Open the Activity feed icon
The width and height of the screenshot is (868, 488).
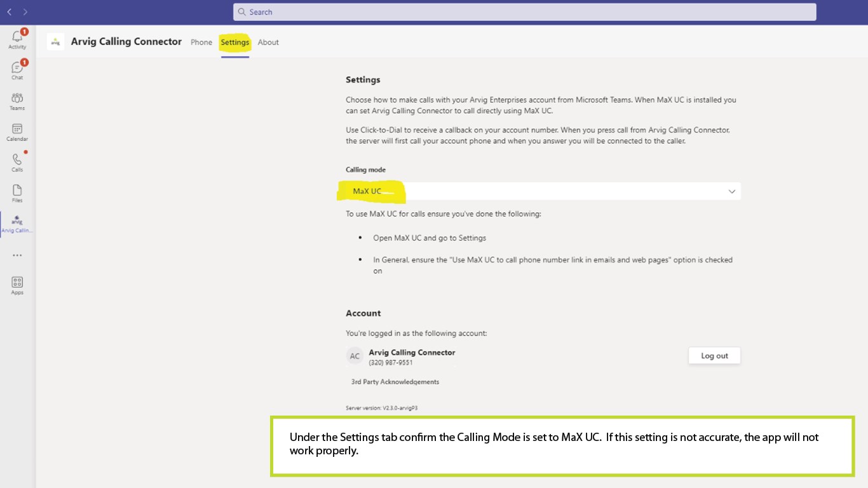click(17, 39)
